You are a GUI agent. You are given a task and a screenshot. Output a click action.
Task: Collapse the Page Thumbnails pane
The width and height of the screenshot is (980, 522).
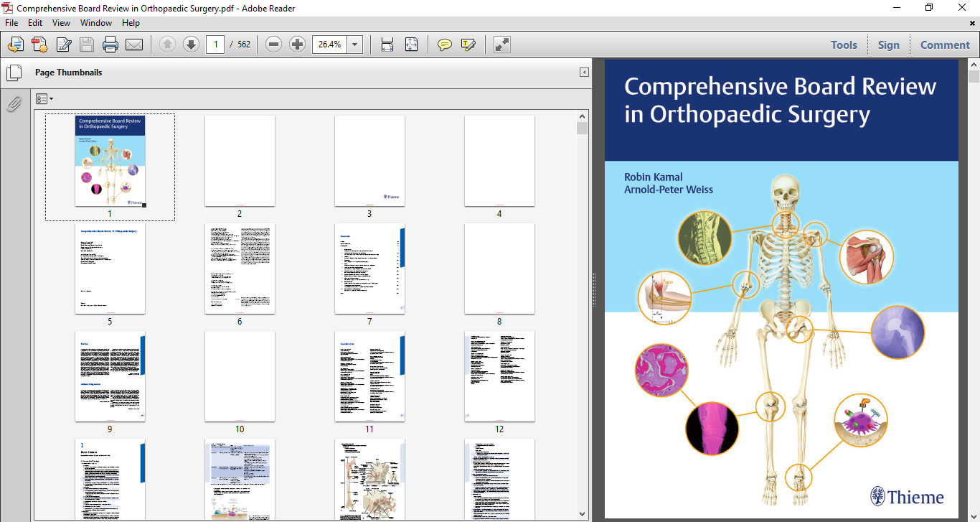(584, 73)
